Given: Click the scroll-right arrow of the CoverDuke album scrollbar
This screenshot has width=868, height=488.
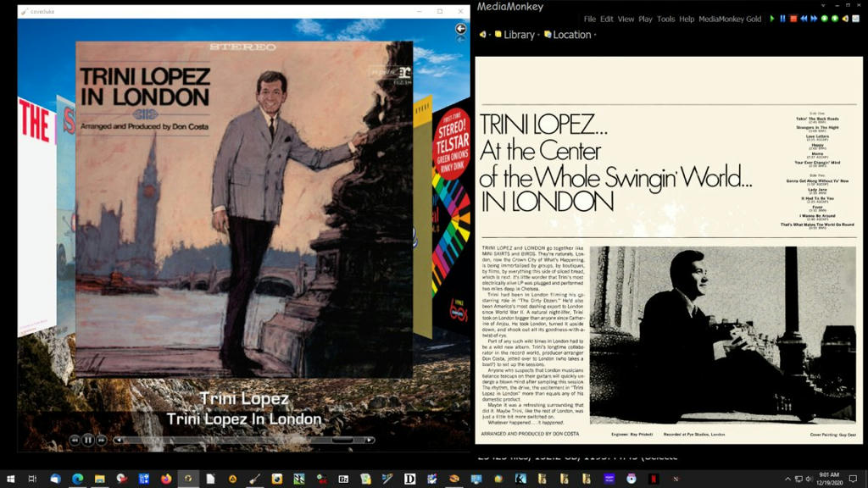Looking at the screenshot, I should coord(370,440).
